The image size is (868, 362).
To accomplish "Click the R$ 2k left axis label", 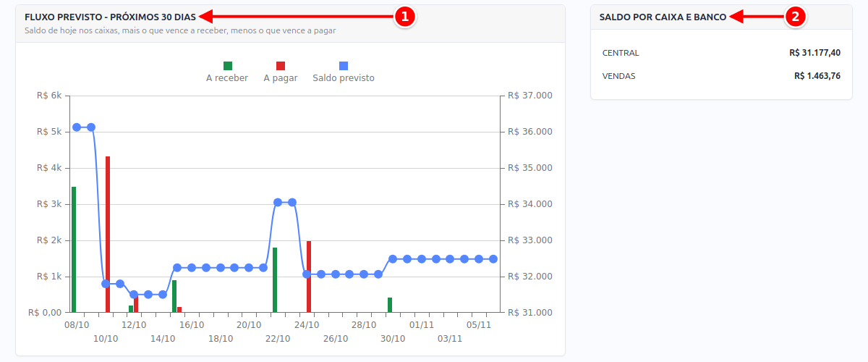I will tap(49, 240).
